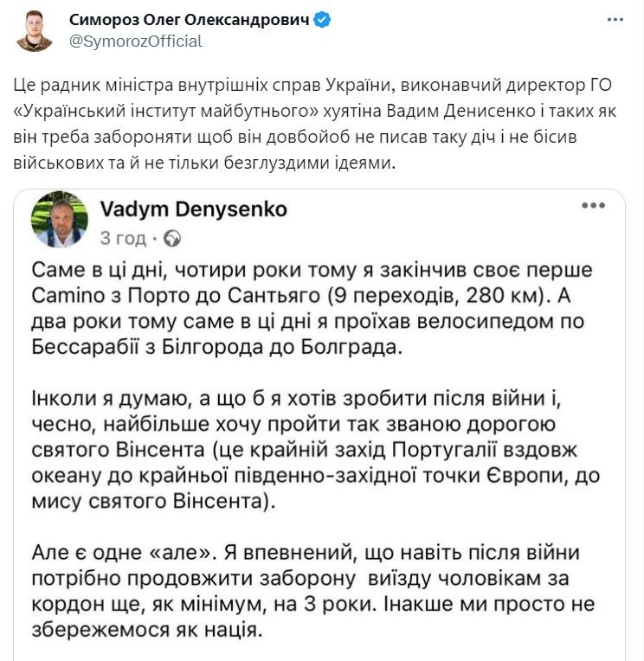This screenshot has width=644, height=661.
Task: Click Symoroz's profile avatar photo
Action: [x=35, y=30]
